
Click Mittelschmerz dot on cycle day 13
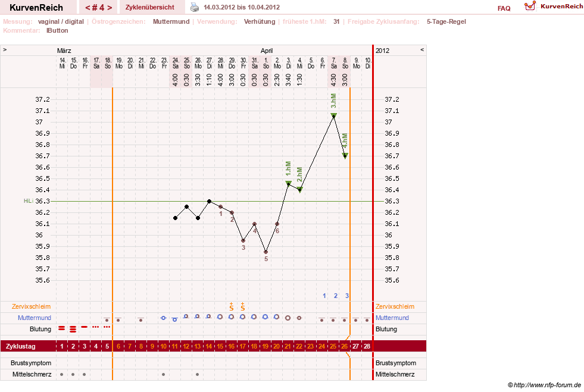(x=198, y=375)
